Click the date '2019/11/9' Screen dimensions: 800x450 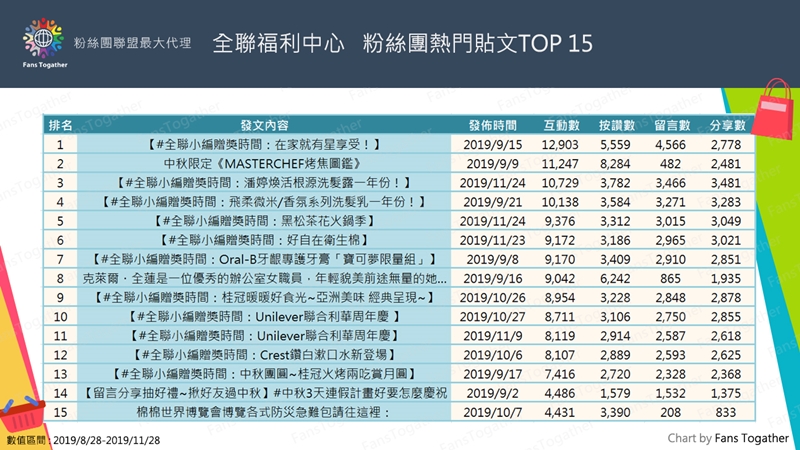[x=492, y=336]
